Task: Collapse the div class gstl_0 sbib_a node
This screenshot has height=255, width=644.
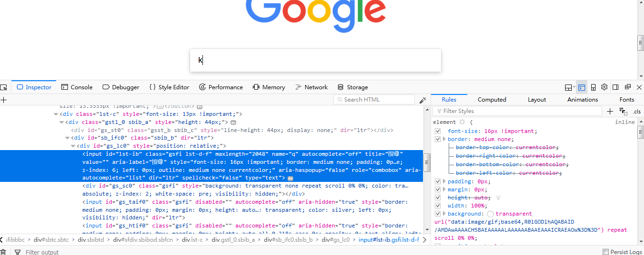Action: pyautogui.click(x=62, y=122)
